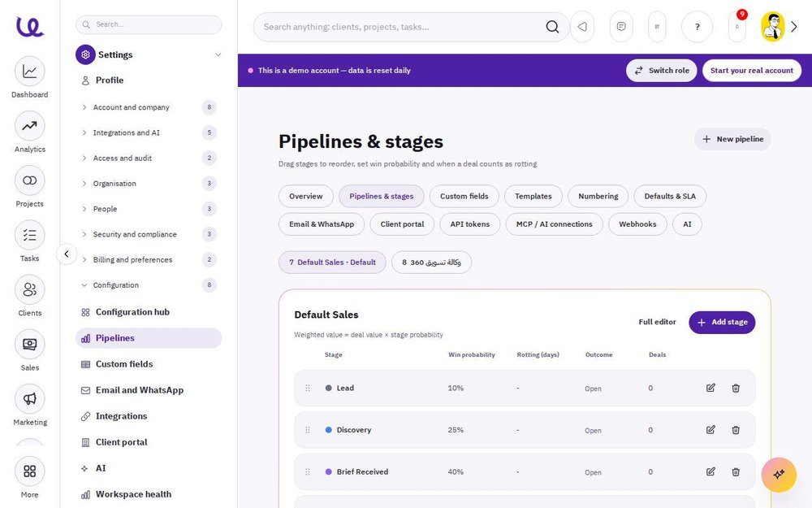Open Workspace health in sidebar
The image size is (812, 508).
(149, 494)
